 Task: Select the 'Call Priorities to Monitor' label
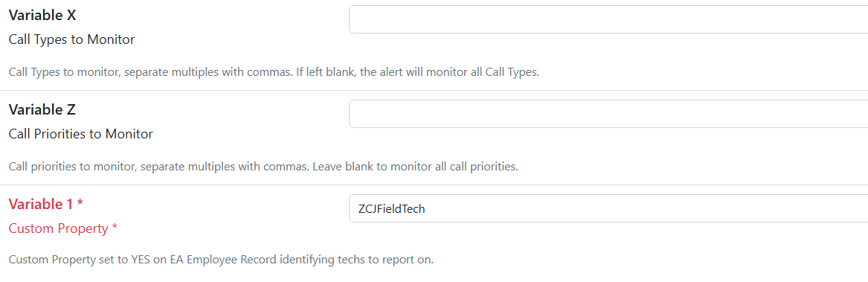[81, 134]
